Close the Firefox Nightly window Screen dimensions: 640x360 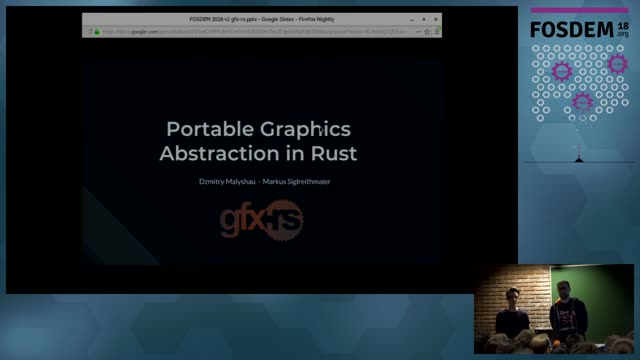tap(436, 19)
